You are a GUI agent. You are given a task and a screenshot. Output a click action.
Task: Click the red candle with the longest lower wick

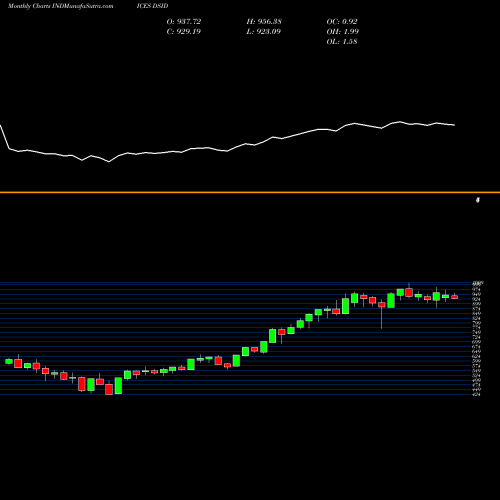pos(382,304)
